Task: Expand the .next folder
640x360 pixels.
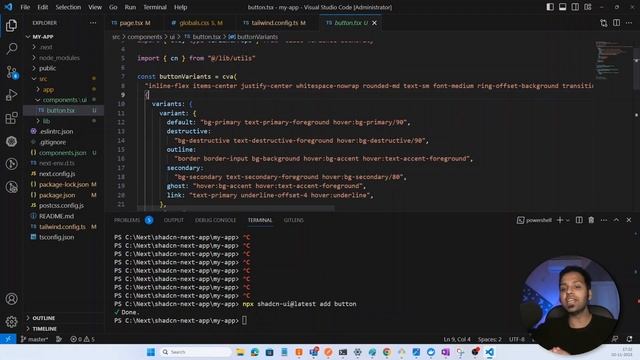Action: [46, 47]
